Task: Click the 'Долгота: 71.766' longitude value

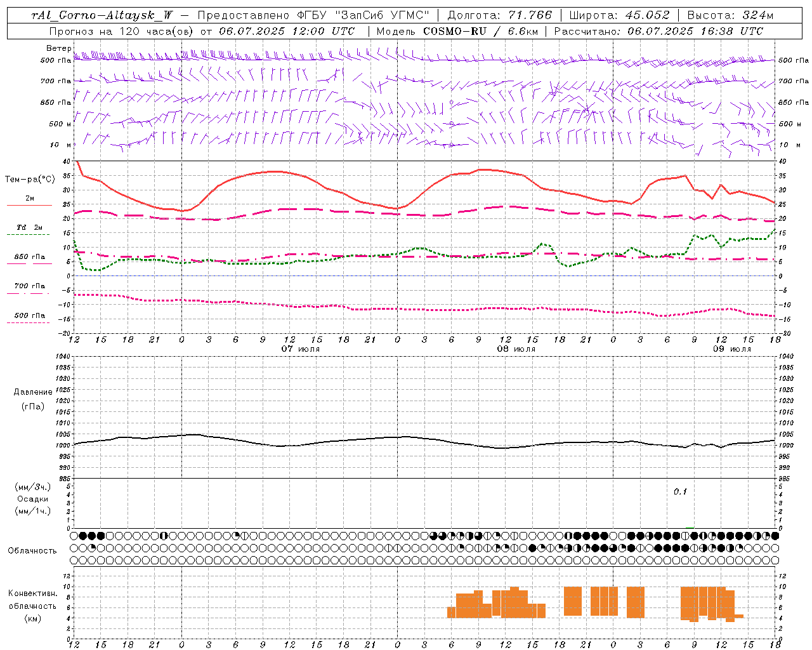Action: click(500, 15)
